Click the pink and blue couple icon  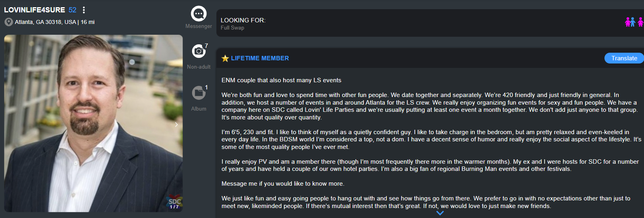click(630, 22)
